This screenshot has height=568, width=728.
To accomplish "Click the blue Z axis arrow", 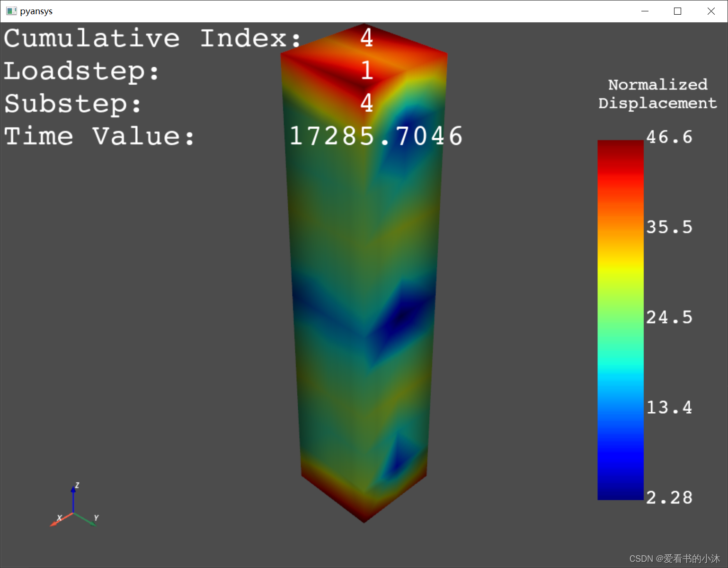I will (x=73, y=496).
